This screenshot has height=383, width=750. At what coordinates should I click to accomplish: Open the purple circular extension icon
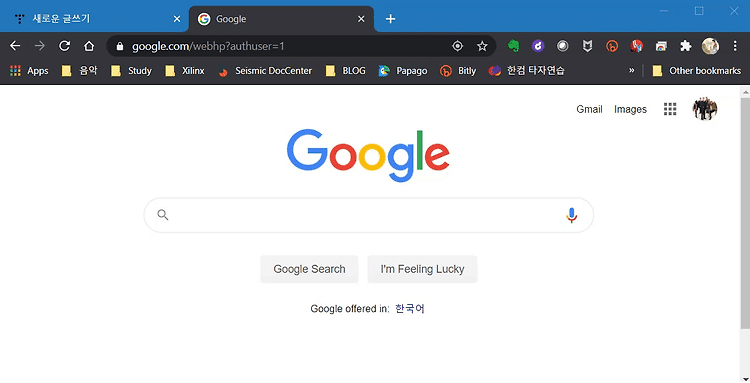tap(538, 46)
